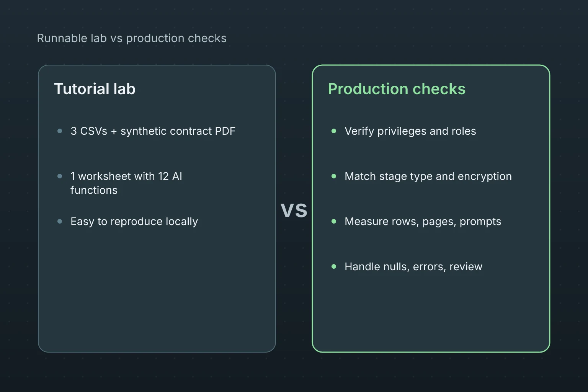Select '1 worksheet with 12 AI functions' text
Image resolution: width=588 pixels, height=392 pixels.
tap(126, 183)
